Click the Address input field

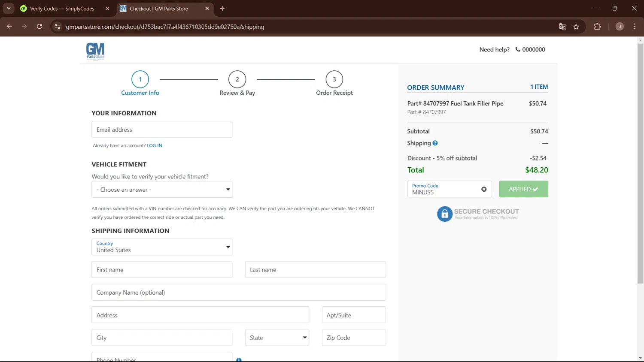click(x=200, y=315)
